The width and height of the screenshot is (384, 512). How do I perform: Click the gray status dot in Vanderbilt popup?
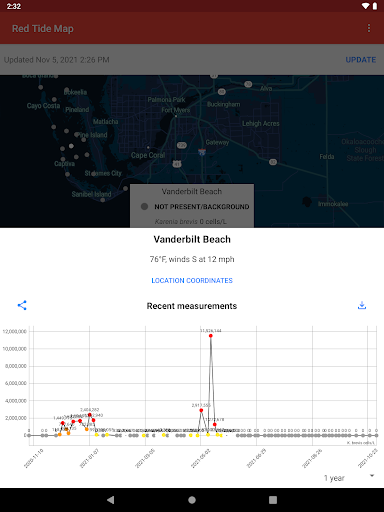(x=144, y=206)
